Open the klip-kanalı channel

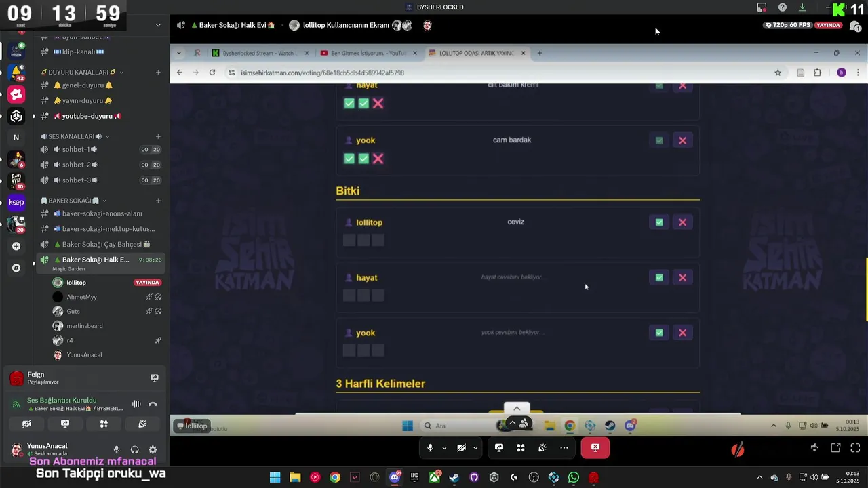(100, 52)
